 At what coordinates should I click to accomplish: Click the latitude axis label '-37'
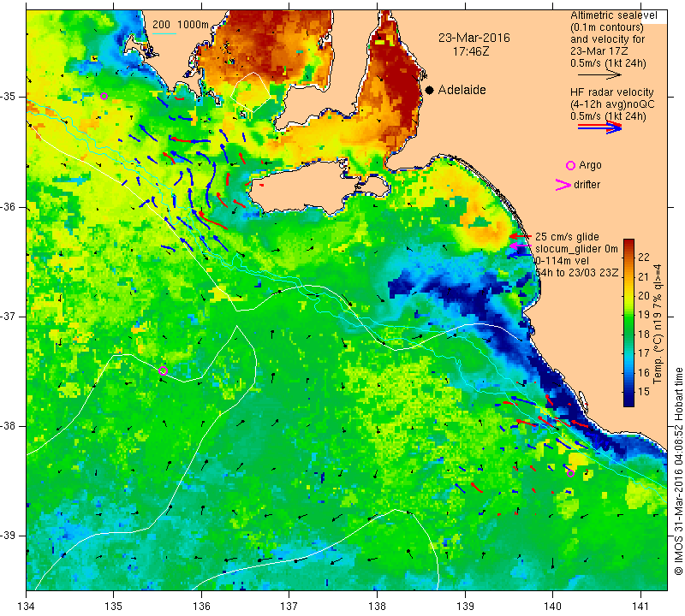pyautogui.click(x=8, y=316)
